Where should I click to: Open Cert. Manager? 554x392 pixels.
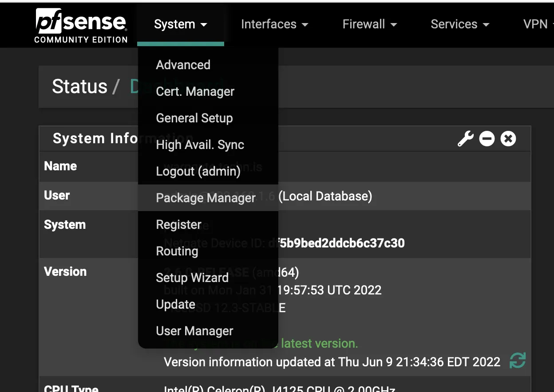tap(195, 91)
